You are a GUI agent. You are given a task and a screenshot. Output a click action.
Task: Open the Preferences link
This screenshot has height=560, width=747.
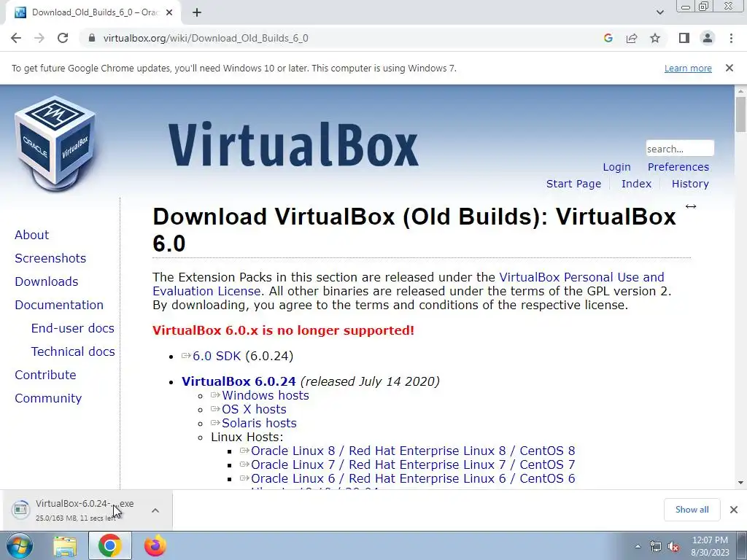tap(678, 167)
